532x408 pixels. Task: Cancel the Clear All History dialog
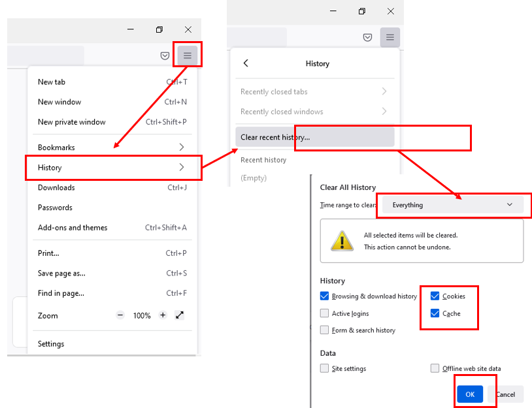click(x=505, y=394)
